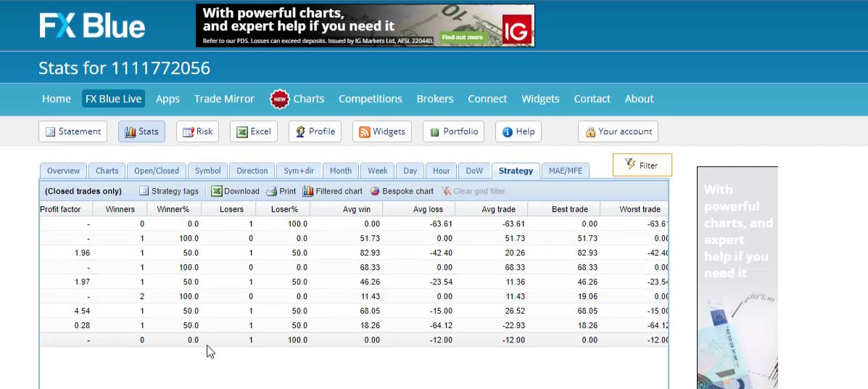This screenshot has width=868, height=389.
Task: Sort by Losers column header
Action: click(228, 209)
